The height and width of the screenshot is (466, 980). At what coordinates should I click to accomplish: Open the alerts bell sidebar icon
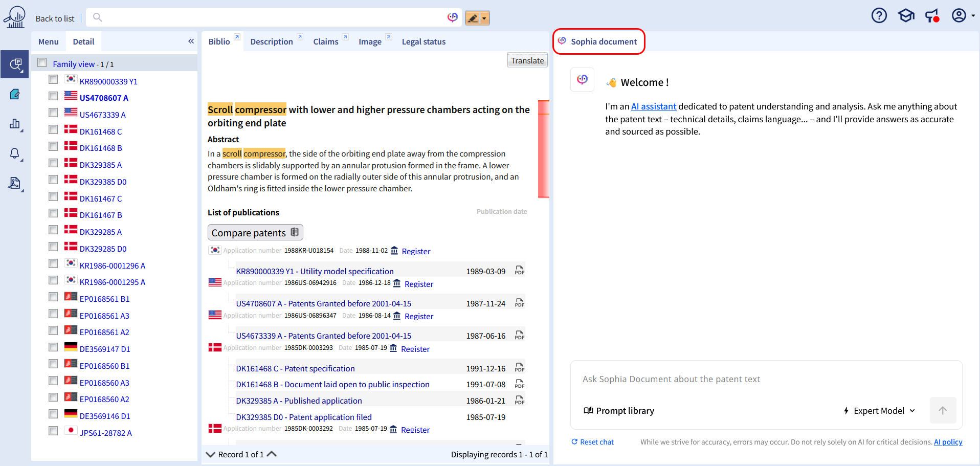click(15, 153)
